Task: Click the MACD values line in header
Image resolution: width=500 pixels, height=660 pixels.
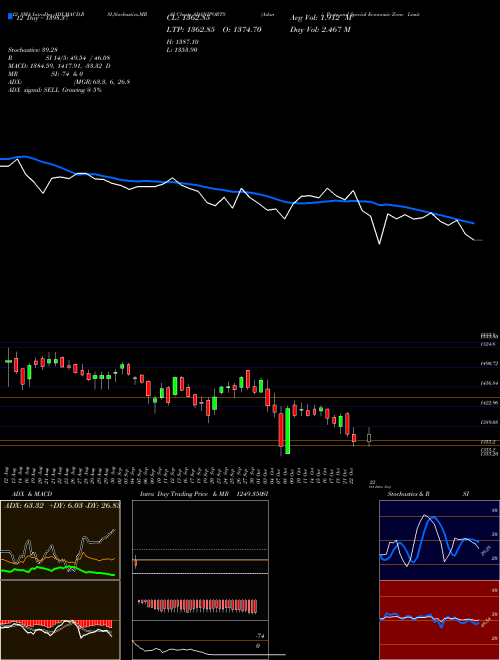Action: [59, 66]
